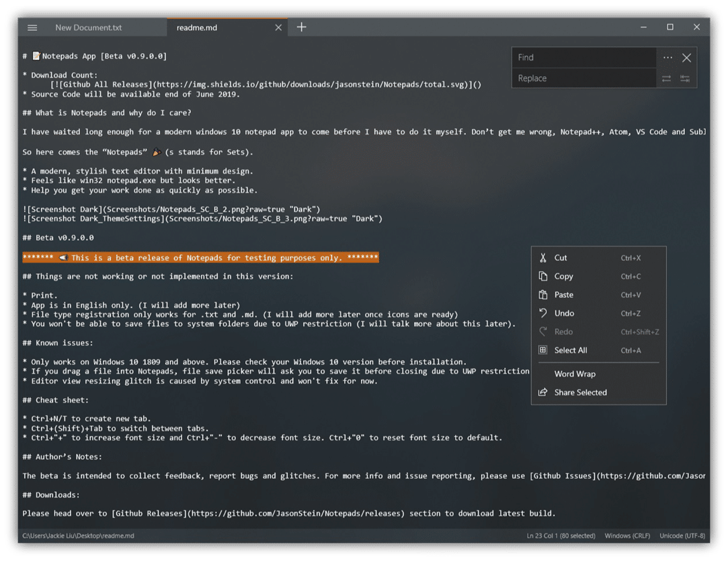Click the Paste clipboard icon
Viewport: 728px width, 561px height.
click(543, 295)
